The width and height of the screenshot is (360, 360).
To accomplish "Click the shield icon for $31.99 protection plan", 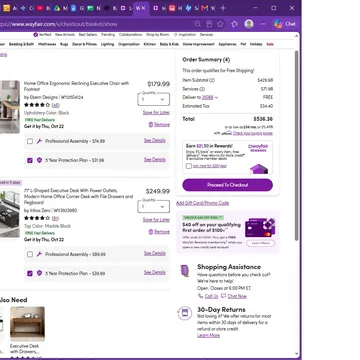I will tap(39, 160).
